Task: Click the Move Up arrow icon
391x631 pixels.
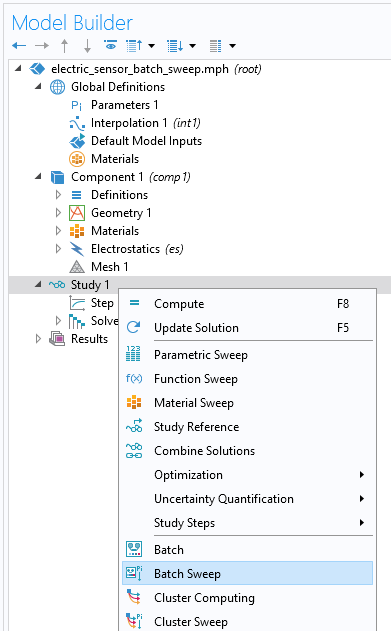Action: coord(64,46)
